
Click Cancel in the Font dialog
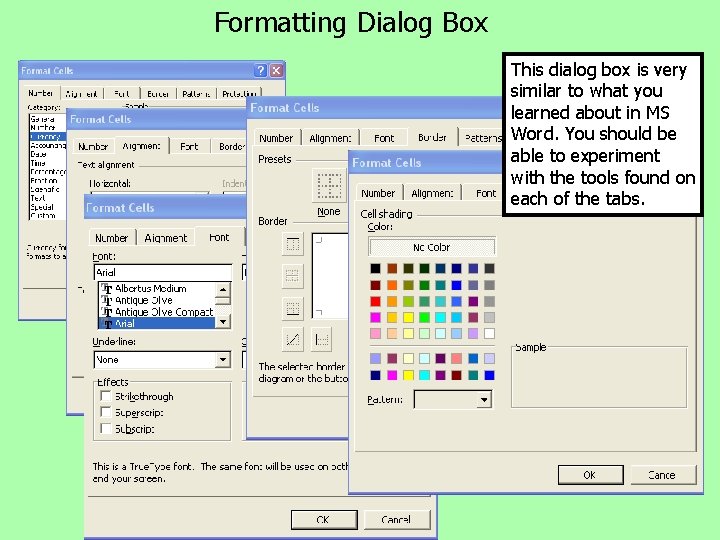pyautogui.click(x=397, y=520)
